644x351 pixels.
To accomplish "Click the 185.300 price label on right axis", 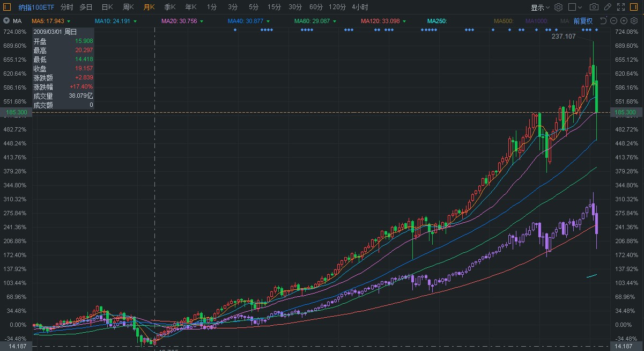I will pos(625,112).
